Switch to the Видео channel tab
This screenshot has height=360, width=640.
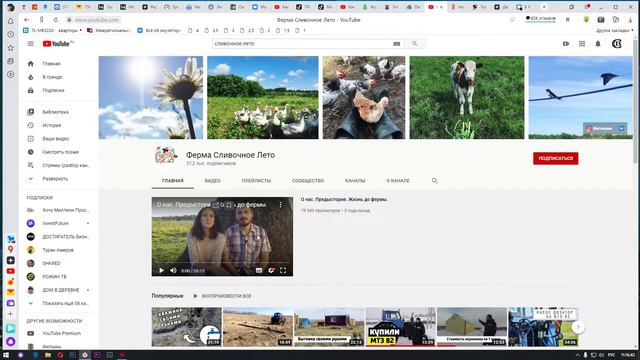tap(212, 180)
